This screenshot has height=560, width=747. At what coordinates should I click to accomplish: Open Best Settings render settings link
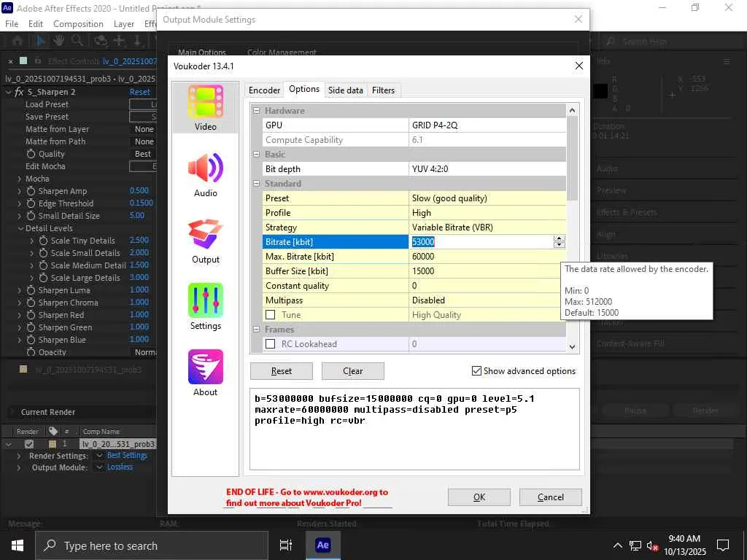(x=127, y=456)
